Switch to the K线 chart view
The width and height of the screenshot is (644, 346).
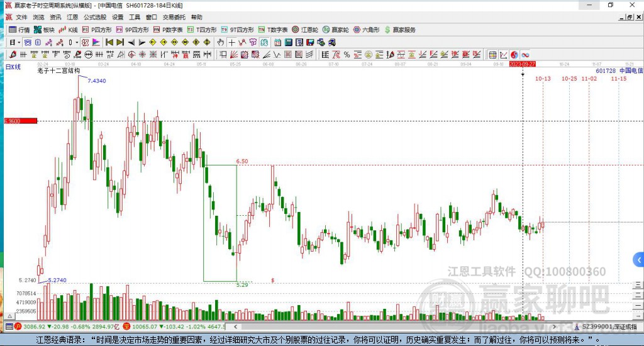pyautogui.click(x=68, y=30)
